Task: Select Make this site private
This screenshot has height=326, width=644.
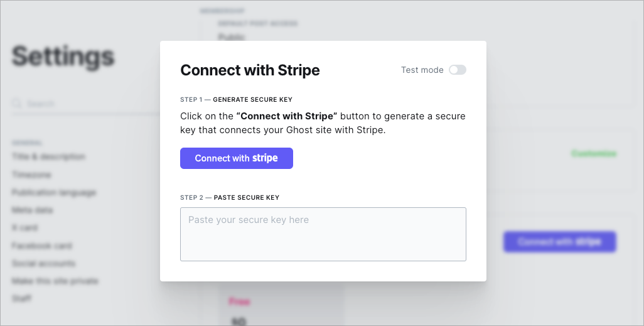Action: click(x=55, y=281)
